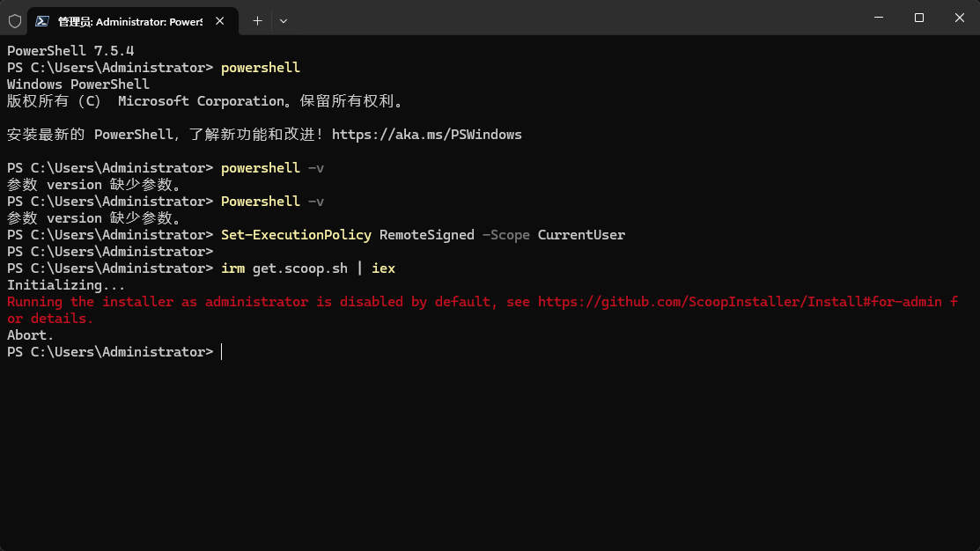
Task: Minimize the terminal window
Action: (x=879, y=18)
